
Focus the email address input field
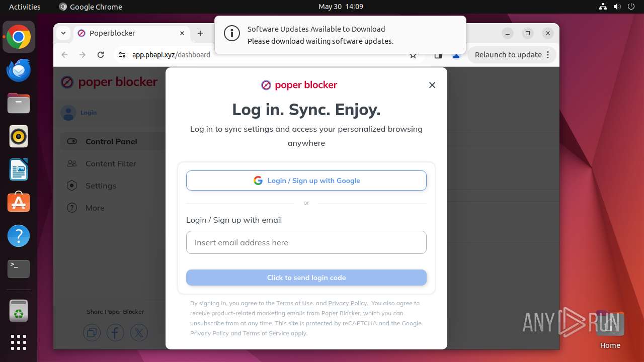[x=306, y=242]
